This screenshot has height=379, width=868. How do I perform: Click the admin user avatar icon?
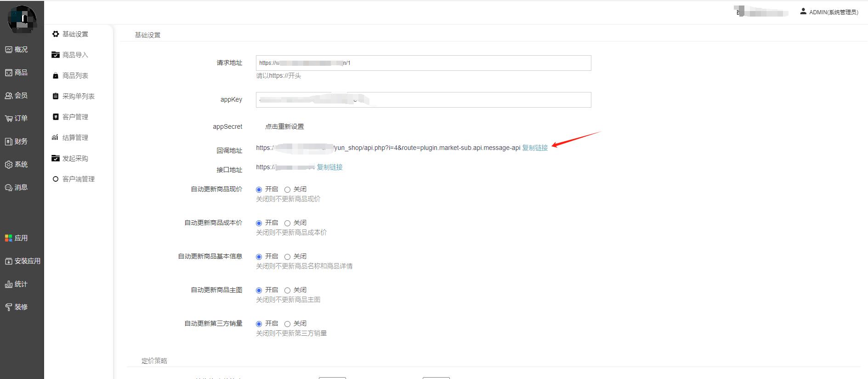point(803,11)
